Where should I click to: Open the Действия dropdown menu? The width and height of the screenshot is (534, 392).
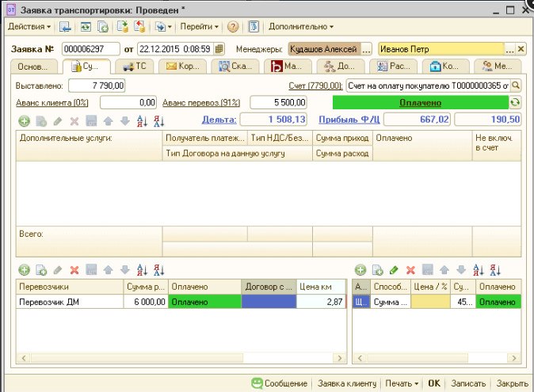(29, 26)
